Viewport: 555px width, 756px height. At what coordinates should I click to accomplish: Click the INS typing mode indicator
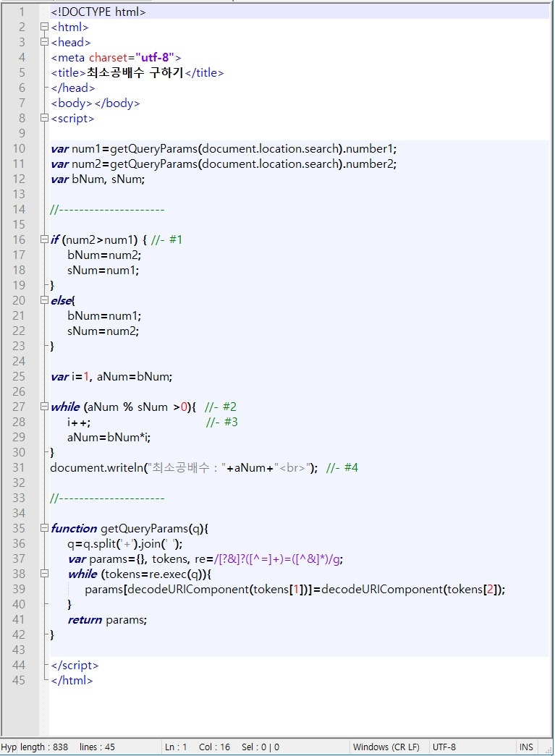click(526, 747)
